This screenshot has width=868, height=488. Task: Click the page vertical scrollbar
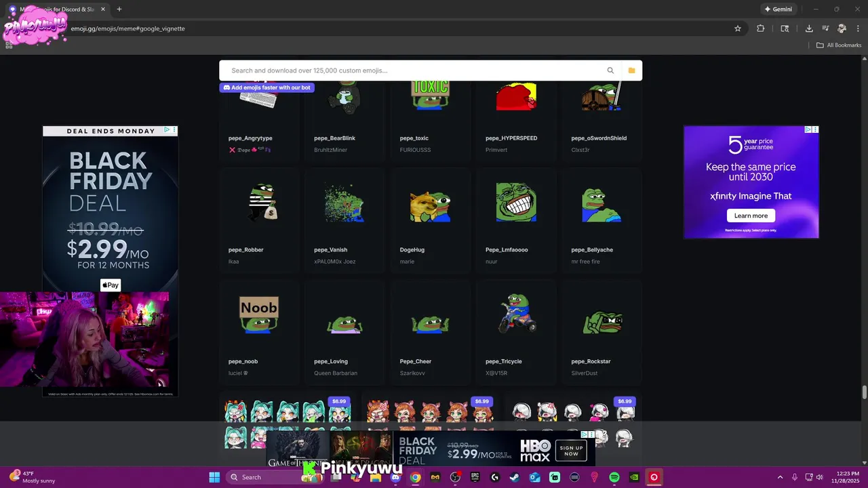coord(864,392)
